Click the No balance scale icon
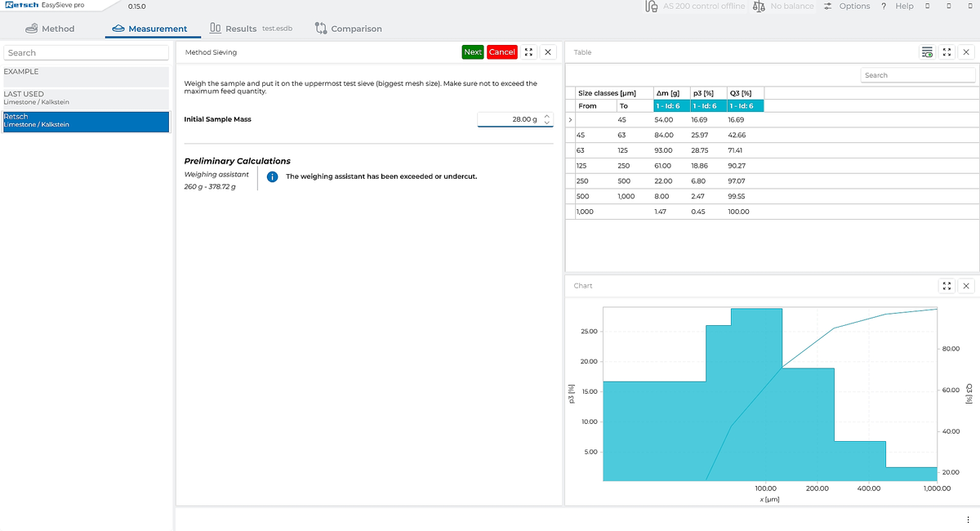 pyautogui.click(x=759, y=7)
